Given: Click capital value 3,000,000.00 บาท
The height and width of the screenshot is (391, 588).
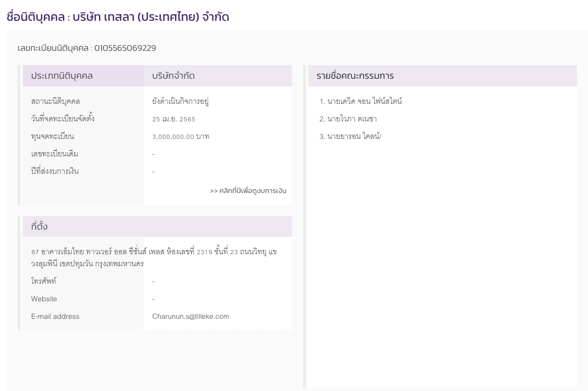Looking at the screenshot, I should point(181,137).
